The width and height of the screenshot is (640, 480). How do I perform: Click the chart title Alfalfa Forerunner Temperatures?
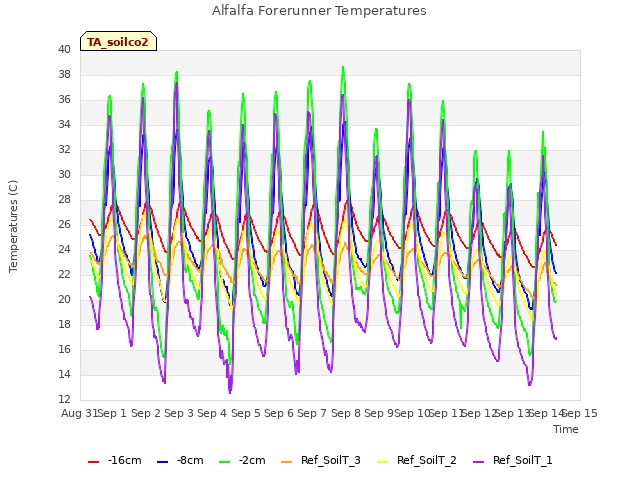click(x=319, y=11)
